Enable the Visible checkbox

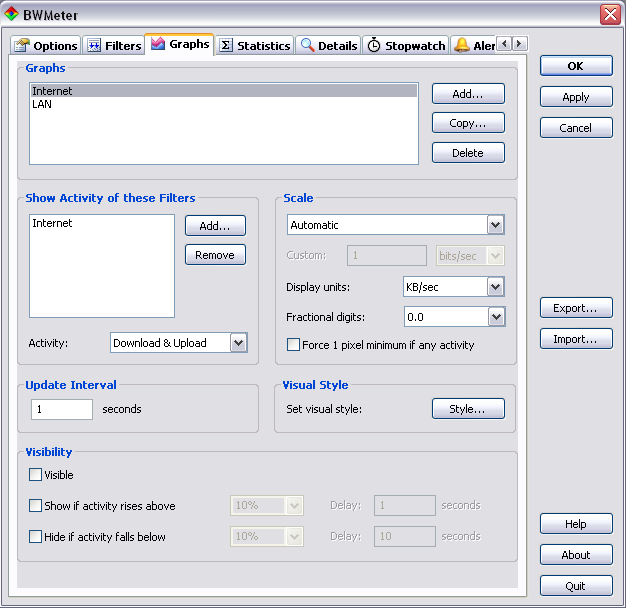tap(36, 475)
